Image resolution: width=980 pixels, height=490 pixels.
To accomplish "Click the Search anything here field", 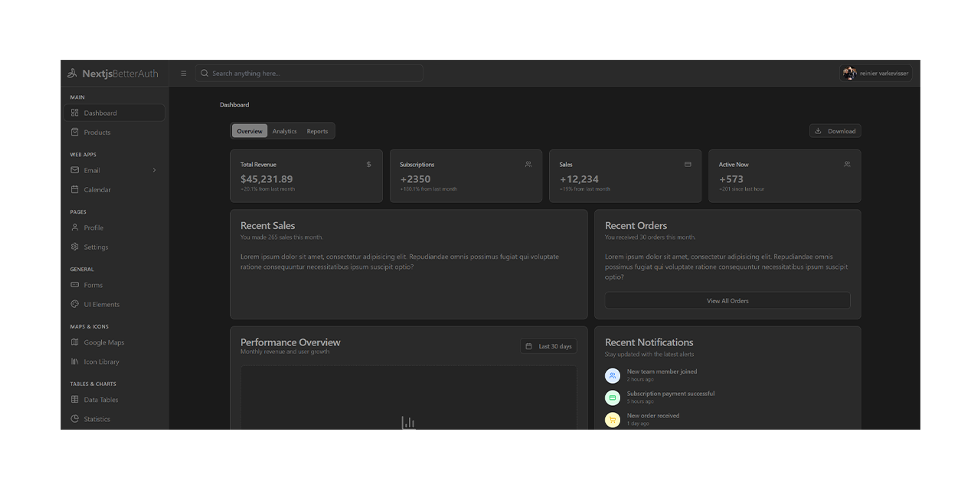I will tap(309, 73).
